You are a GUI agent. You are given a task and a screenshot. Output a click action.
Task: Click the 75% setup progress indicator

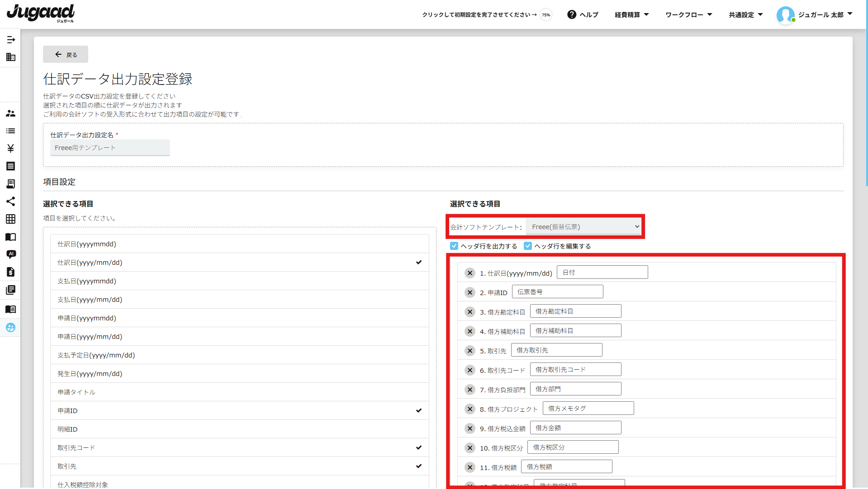click(x=546, y=15)
